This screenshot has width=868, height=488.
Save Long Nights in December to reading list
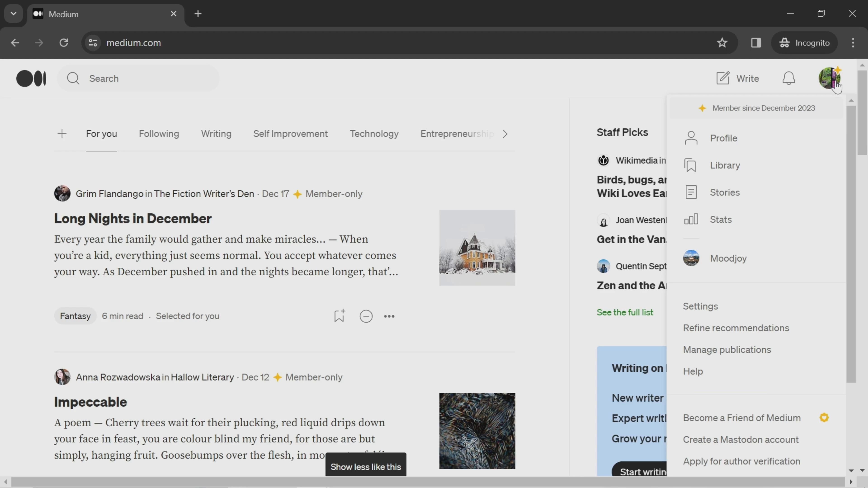pyautogui.click(x=339, y=316)
